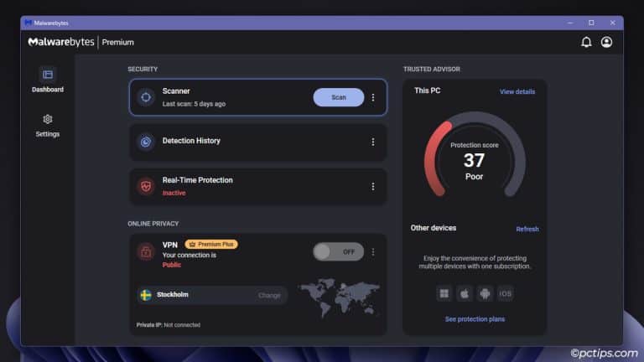This screenshot has height=362, width=644.
Task: Change the Stockholm VPN server location
Action: pyautogui.click(x=269, y=295)
